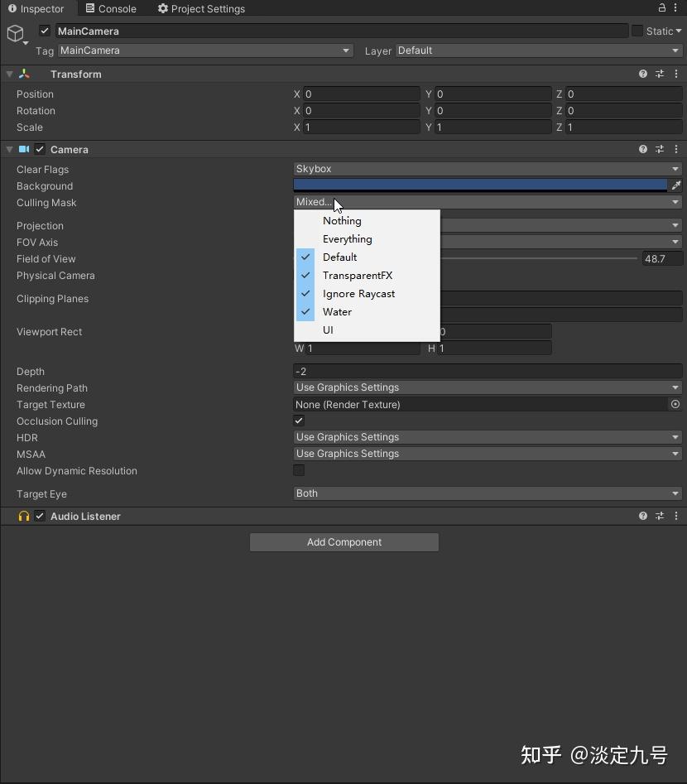Click the Camera component icon
Screen dimensions: 687x784
click(24, 149)
